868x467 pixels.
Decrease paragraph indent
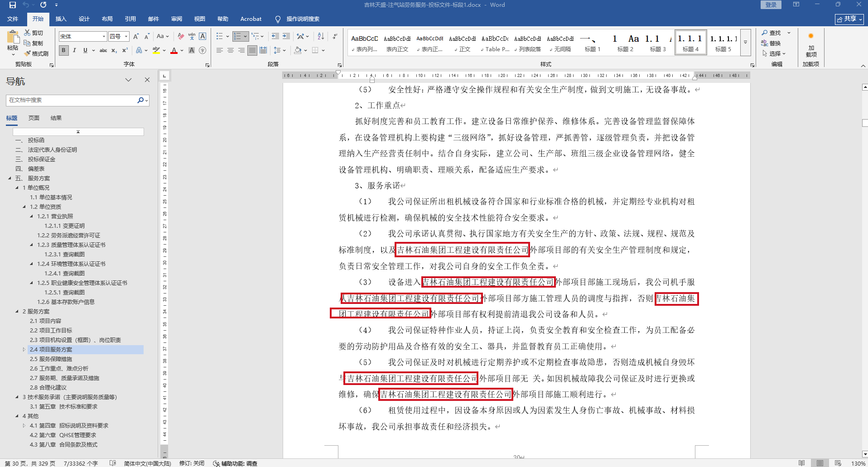[275, 36]
